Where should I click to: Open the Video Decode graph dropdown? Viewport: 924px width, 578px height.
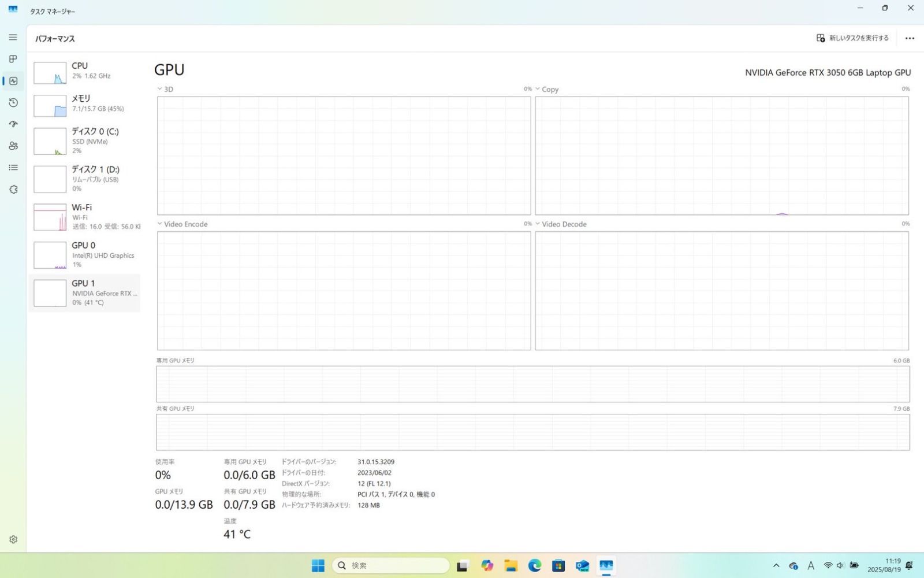[561, 224]
